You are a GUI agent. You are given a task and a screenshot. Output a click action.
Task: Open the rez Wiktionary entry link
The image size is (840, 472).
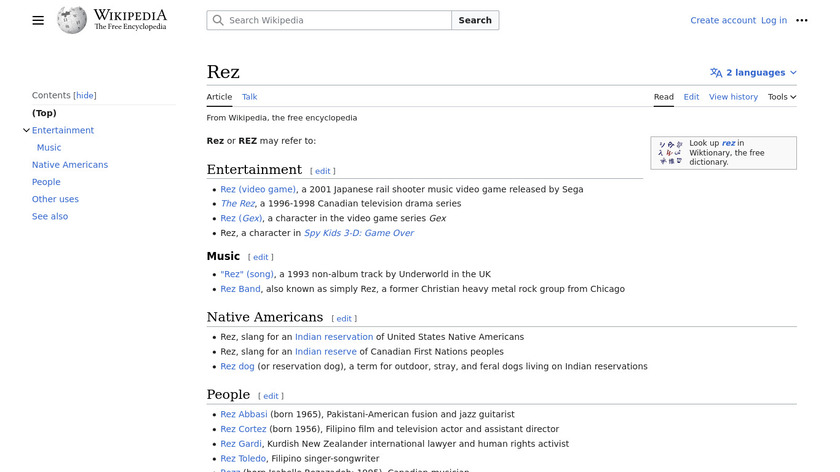point(728,143)
